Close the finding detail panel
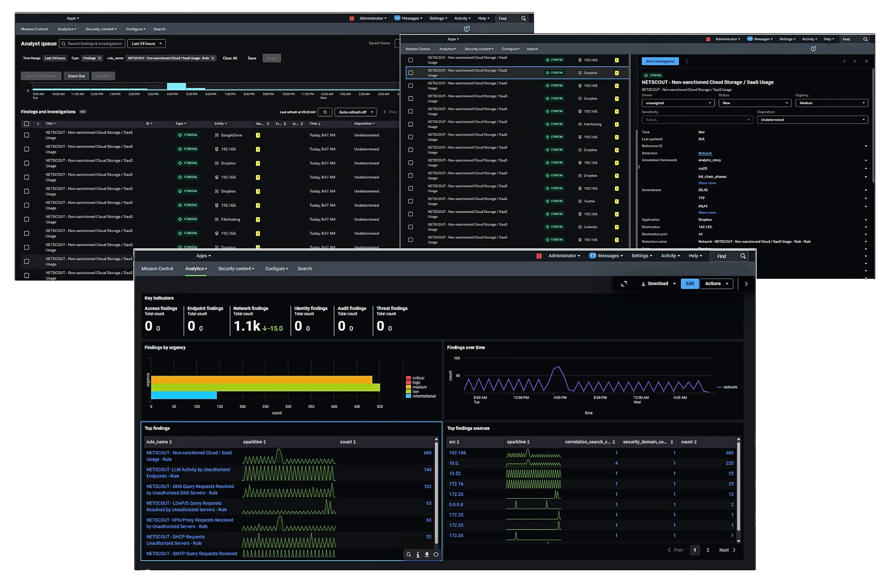 pos(866,61)
